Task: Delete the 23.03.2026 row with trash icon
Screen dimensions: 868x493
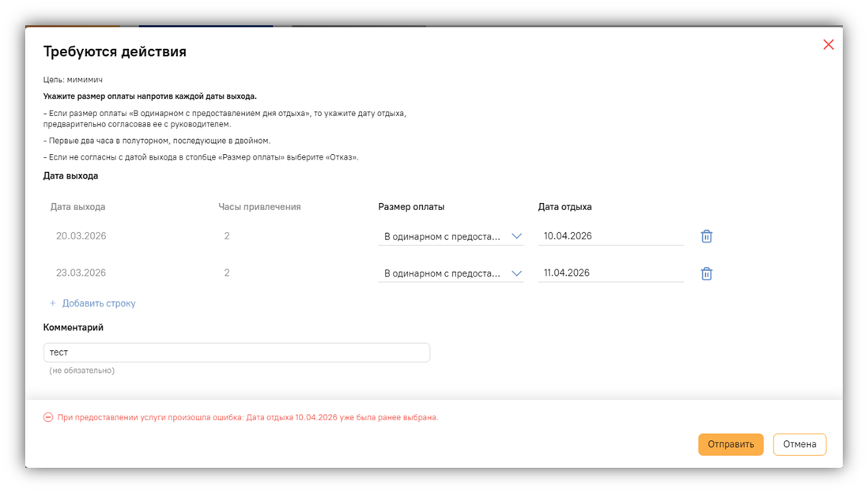Action: (x=707, y=273)
